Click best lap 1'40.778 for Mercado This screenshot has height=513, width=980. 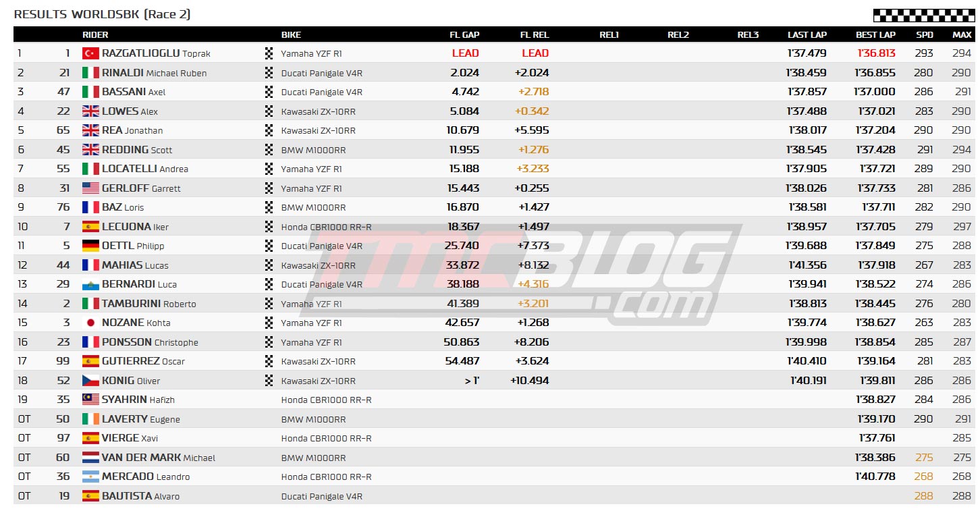pos(876,477)
